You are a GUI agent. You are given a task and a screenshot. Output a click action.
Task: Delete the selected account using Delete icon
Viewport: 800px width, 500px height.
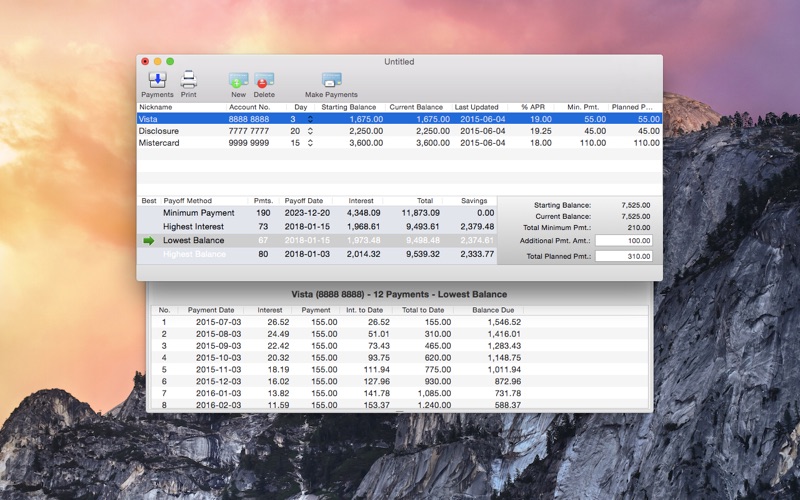264,81
